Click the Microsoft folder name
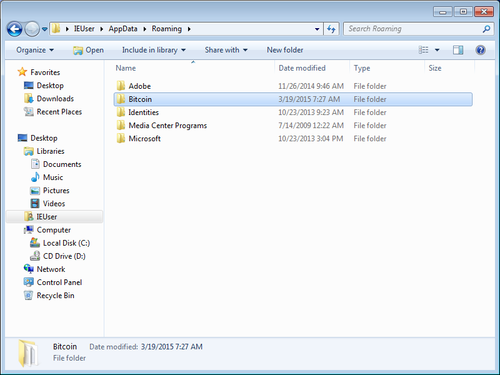The image size is (500, 375). (x=145, y=139)
